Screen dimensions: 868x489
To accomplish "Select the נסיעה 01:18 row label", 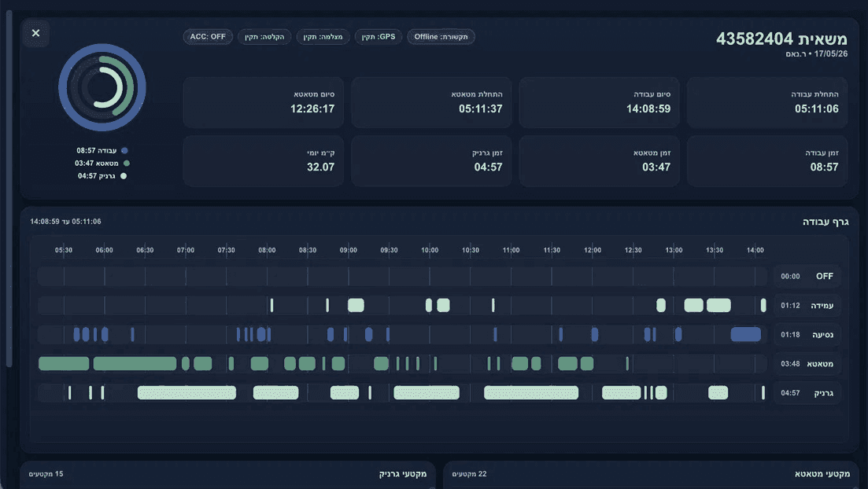I will pos(807,335).
